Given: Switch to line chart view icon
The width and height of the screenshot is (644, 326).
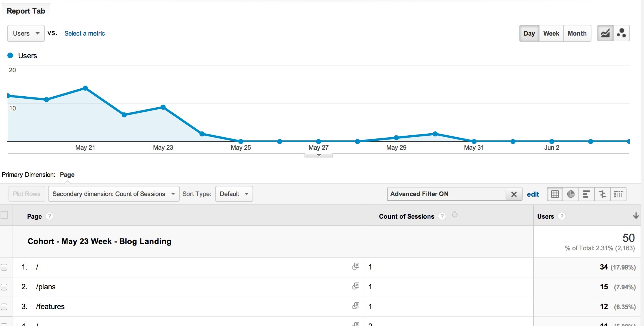Looking at the screenshot, I should click(x=605, y=33).
